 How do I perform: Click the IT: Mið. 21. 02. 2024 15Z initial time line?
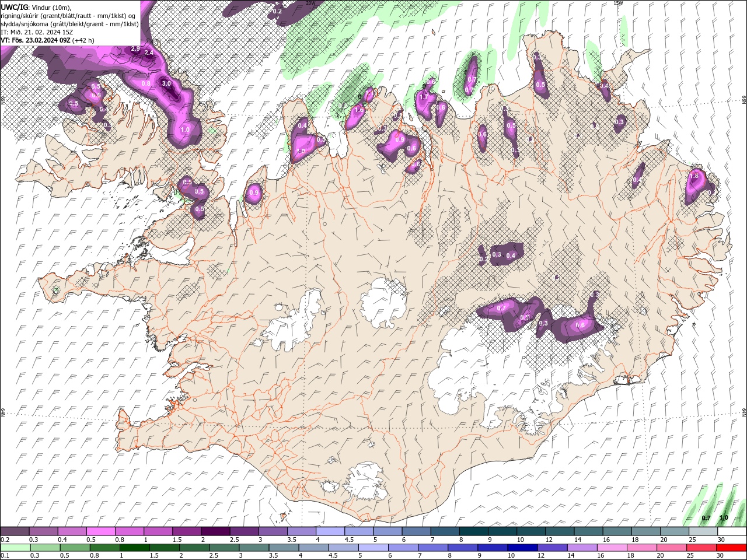tap(36, 32)
